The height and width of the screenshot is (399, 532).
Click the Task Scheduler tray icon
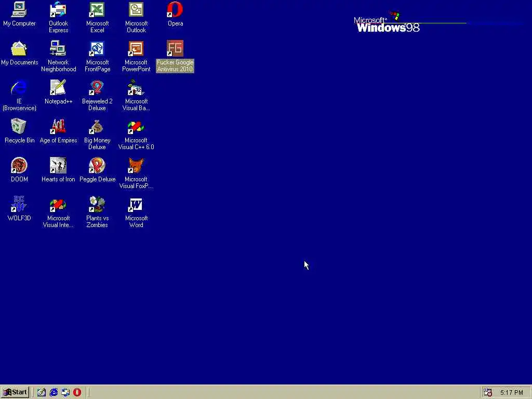pyautogui.click(x=488, y=392)
